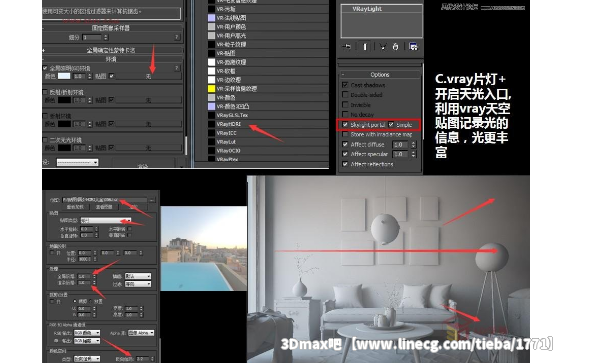Toggle the Affect diffuse checkbox
The width and height of the screenshot is (593, 363).
[345, 144]
